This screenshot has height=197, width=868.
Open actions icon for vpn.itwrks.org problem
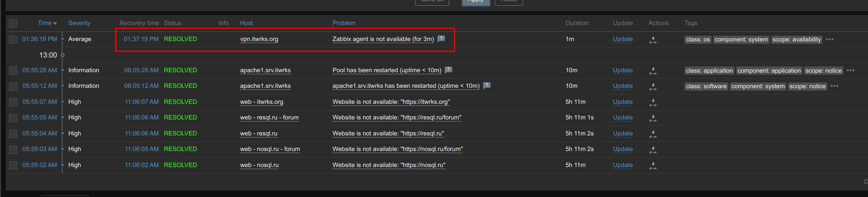click(x=653, y=40)
